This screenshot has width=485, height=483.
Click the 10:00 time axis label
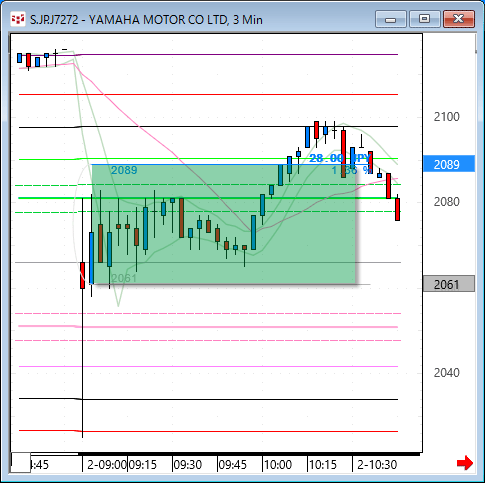278,464
